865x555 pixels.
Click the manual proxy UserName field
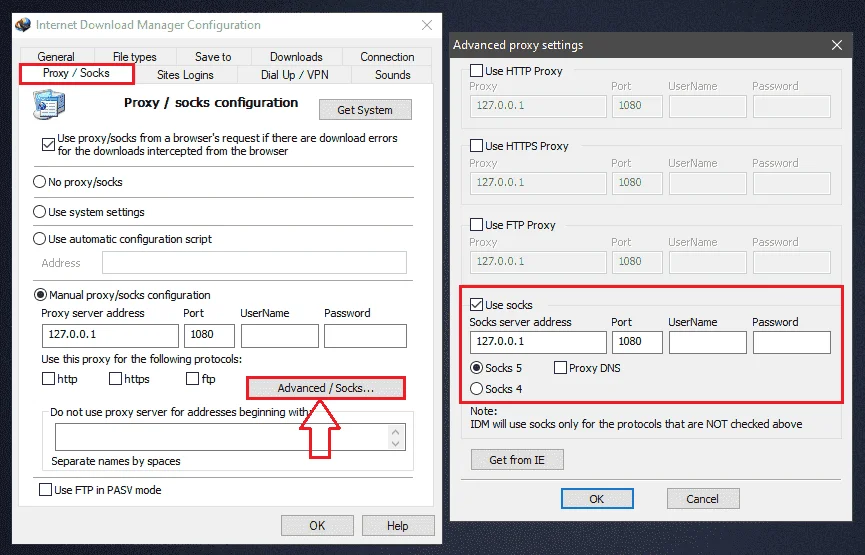click(280, 335)
